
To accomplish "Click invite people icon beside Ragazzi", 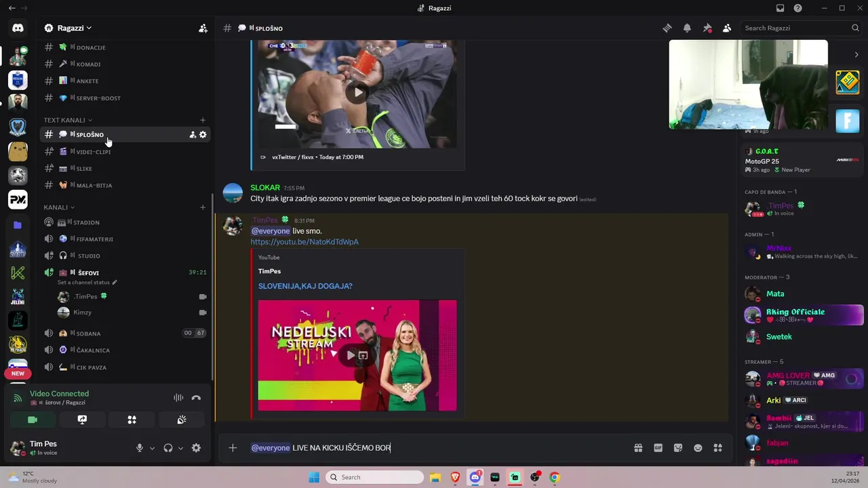I will coord(203,28).
